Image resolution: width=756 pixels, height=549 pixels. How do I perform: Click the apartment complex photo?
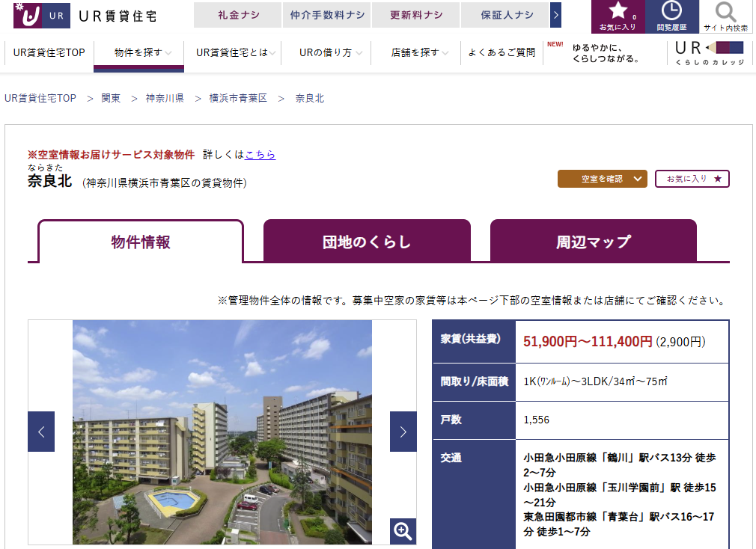pyautogui.click(x=222, y=432)
